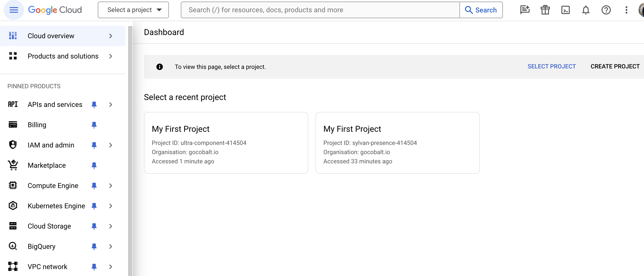Open the IAM and admin section
Image resolution: width=644 pixels, height=276 pixels.
point(51,145)
